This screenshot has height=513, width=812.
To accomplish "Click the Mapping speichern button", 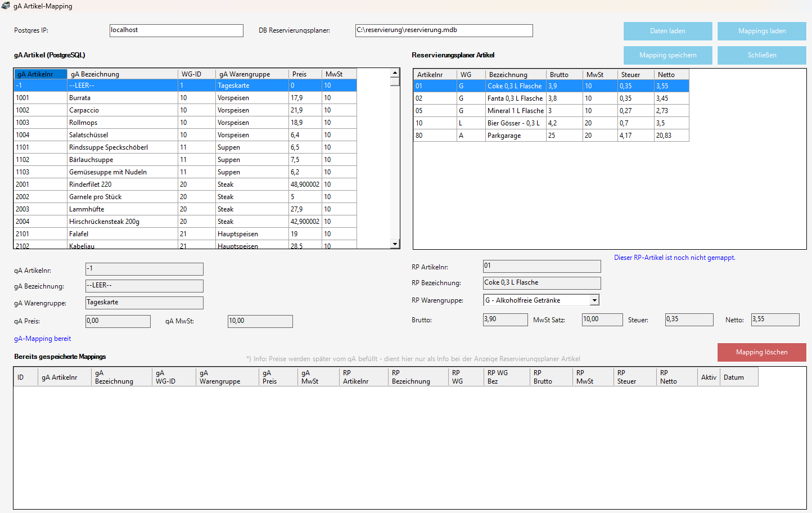I will pos(667,55).
